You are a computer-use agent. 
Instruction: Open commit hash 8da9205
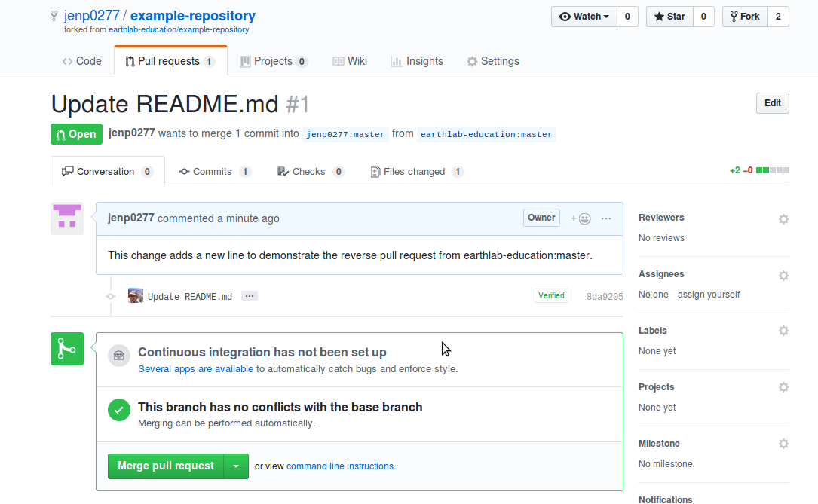tap(605, 297)
